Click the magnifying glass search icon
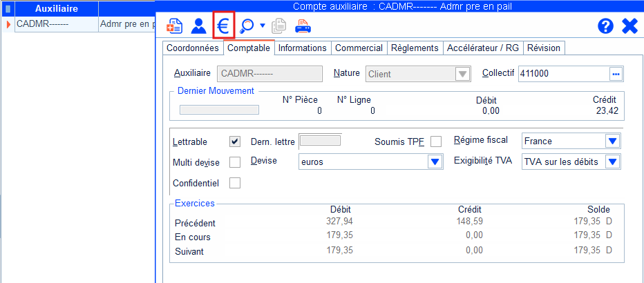This screenshot has height=283, width=644. coord(246,26)
